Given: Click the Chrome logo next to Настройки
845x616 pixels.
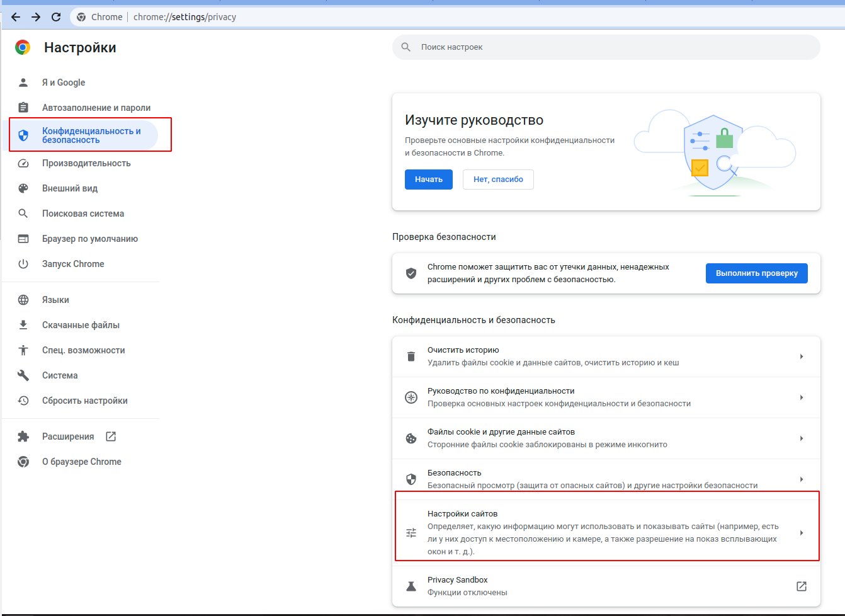Looking at the screenshot, I should pyautogui.click(x=23, y=47).
